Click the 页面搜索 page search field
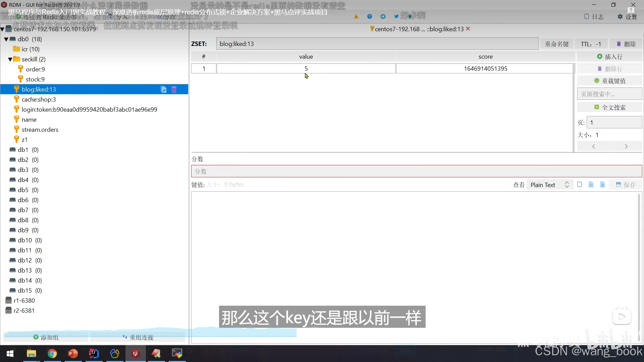This screenshot has height=362, width=644. [x=610, y=94]
